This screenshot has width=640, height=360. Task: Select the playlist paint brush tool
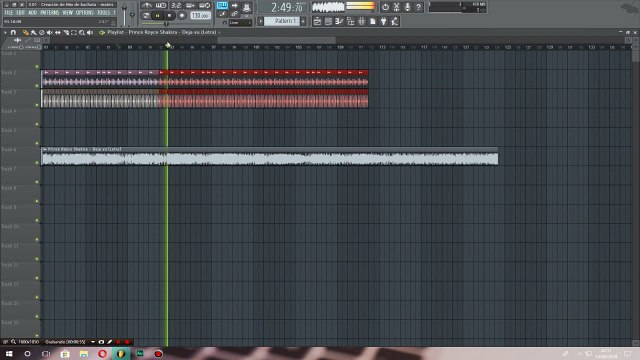(x=33, y=32)
